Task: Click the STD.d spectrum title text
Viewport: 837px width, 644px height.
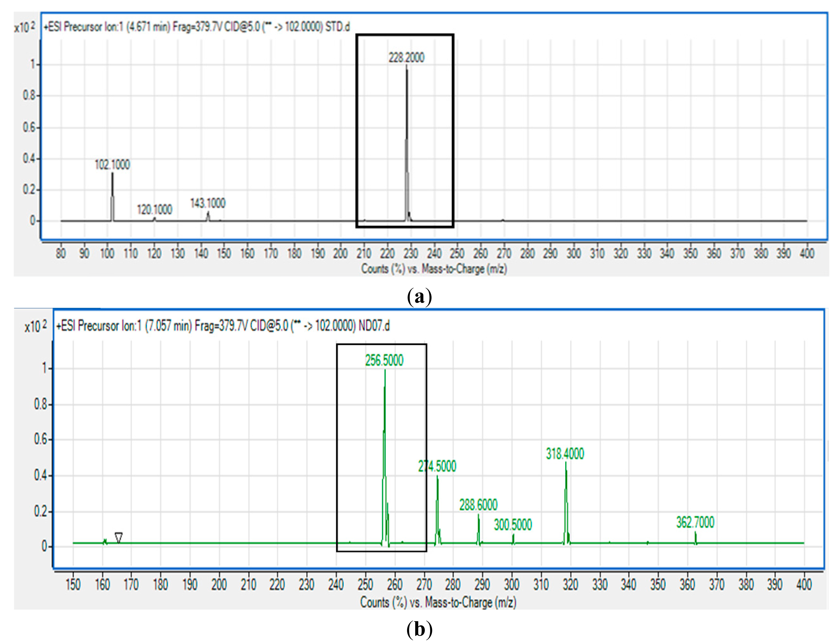Action: [x=197, y=27]
